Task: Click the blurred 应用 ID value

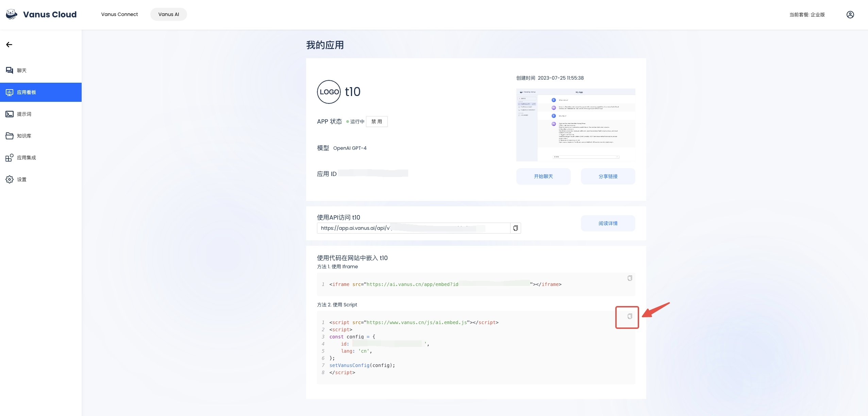Action: tap(373, 174)
